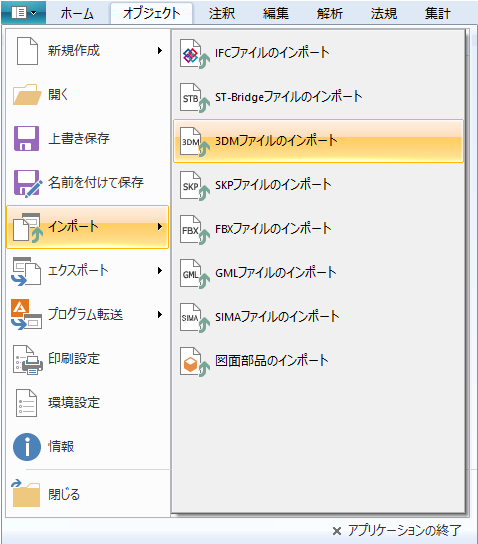Open 名前を付けて保存 save-as entry
The image size is (478, 544).
pyautogui.click(x=87, y=183)
